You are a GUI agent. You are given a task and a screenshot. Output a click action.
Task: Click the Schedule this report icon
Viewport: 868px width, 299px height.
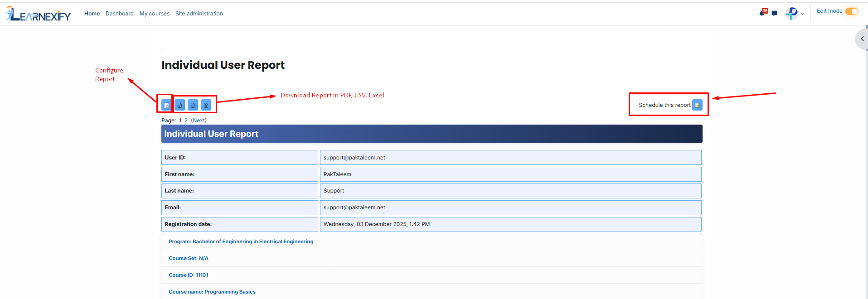tap(697, 105)
